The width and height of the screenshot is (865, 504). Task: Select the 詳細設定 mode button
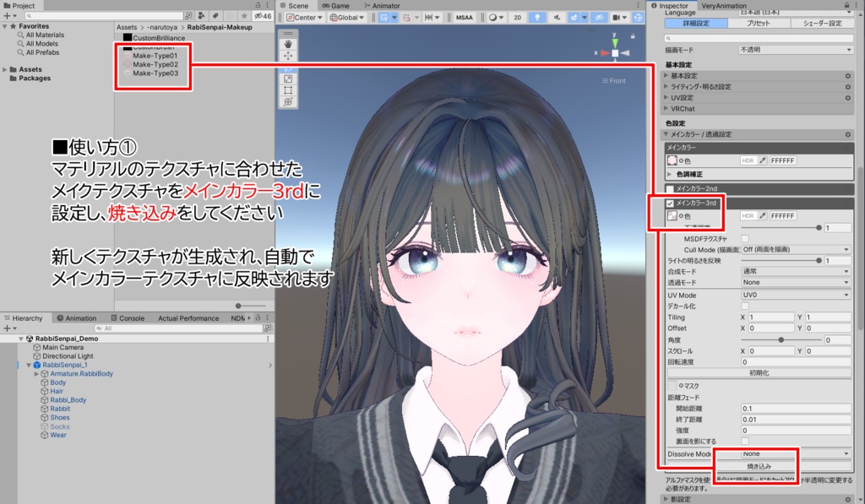(x=696, y=23)
